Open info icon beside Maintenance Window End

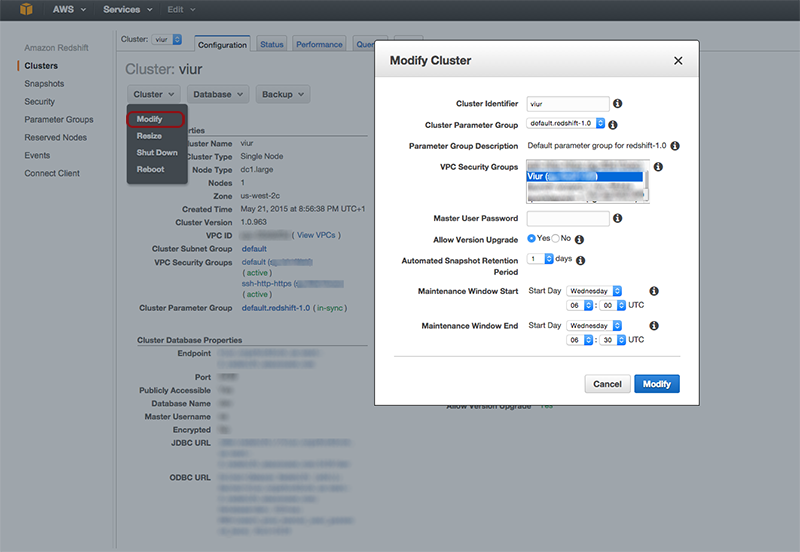pos(654,325)
